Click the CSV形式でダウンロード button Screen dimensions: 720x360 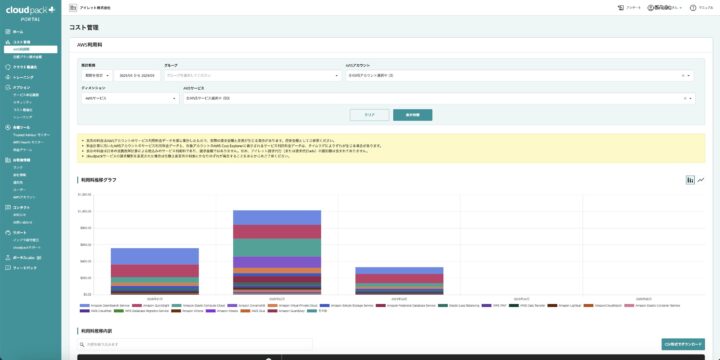coord(683,344)
